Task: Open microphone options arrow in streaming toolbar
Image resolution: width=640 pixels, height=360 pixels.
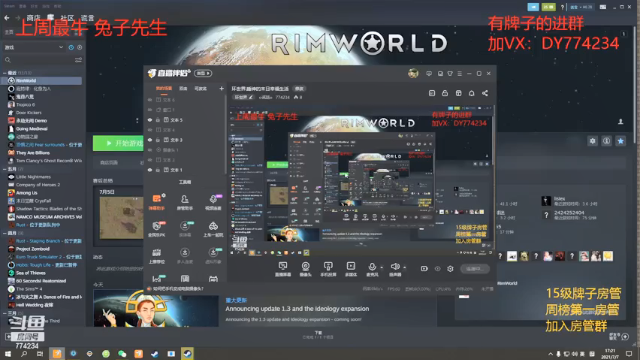Action: coord(381,268)
